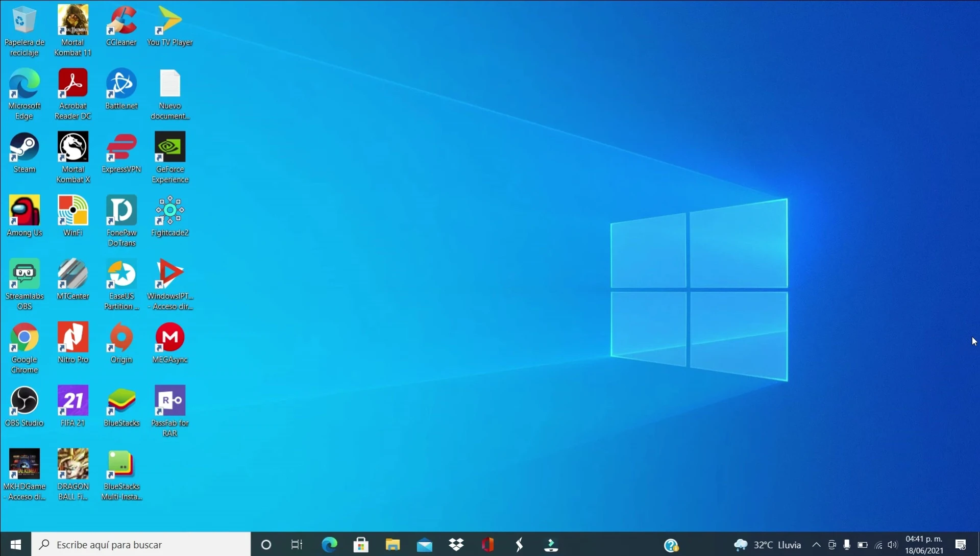Select MKHDGame Acceso directo shortcut
The width and height of the screenshot is (980, 556).
tap(24, 475)
